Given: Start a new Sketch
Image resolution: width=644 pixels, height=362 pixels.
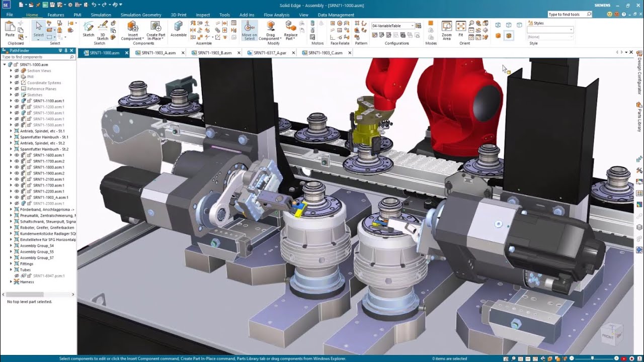Looking at the screenshot, I should pyautogui.click(x=88, y=29).
